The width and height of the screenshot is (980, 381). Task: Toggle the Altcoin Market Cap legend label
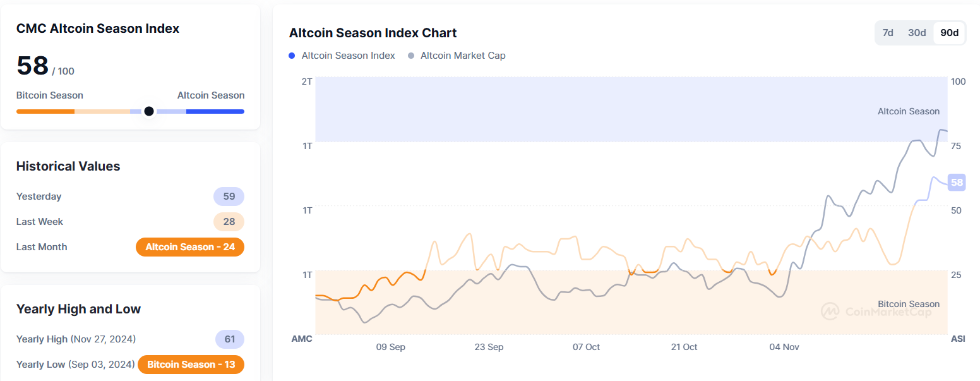pyautogui.click(x=463, y=56)
